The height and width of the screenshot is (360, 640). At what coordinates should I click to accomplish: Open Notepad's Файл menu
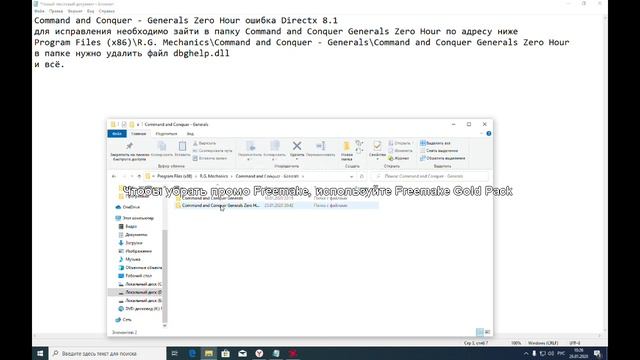pyautogui.click(x=40, y=11)
